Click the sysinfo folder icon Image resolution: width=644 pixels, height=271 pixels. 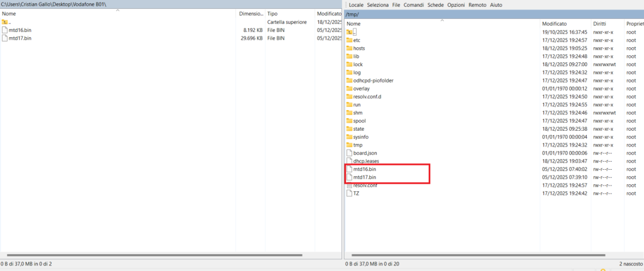[350, 137]
